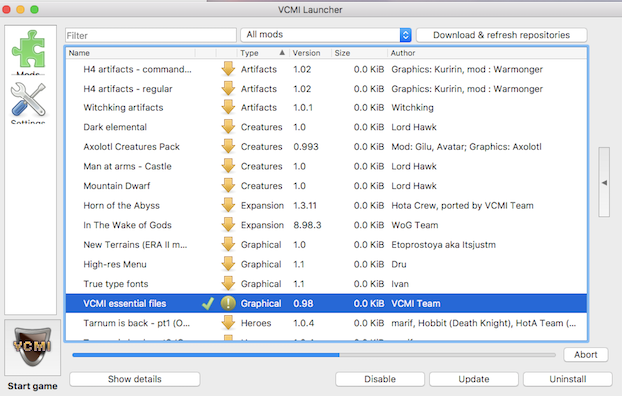Screen dimensions: 622x396
Task: Click download arrow for H4 artifacts - command
Action: pos(228,69)
